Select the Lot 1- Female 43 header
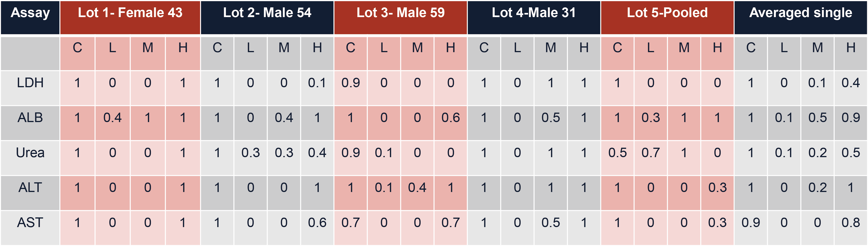 [x=130, y=13]
